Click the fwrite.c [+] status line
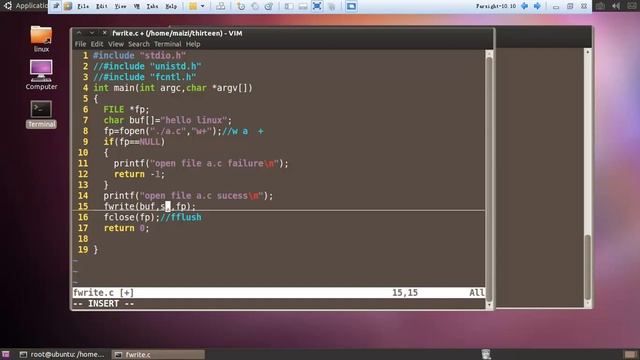 279,293
